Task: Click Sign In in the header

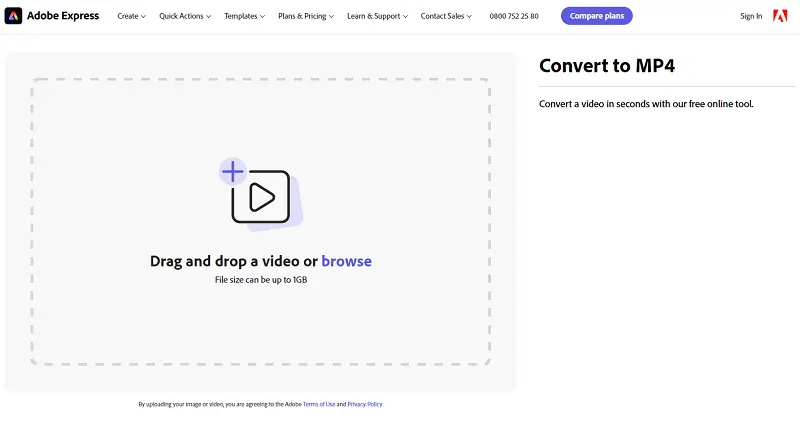Action: [x=751, y=16]
